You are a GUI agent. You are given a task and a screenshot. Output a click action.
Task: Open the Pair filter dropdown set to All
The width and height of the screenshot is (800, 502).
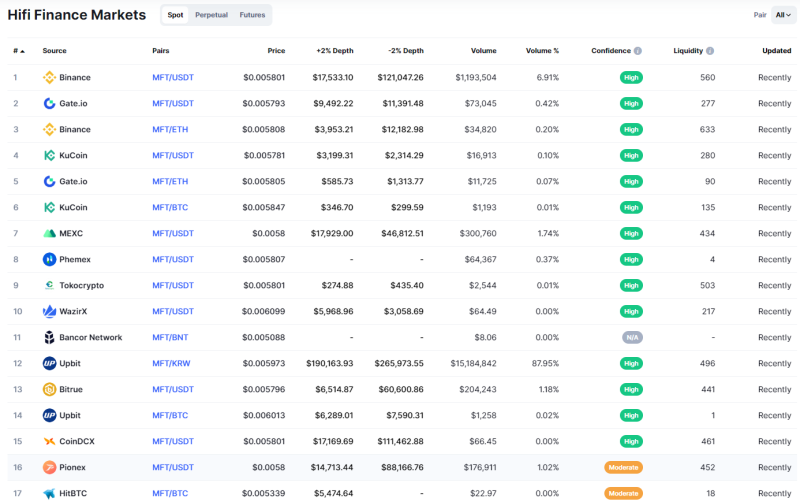[783, 15]
